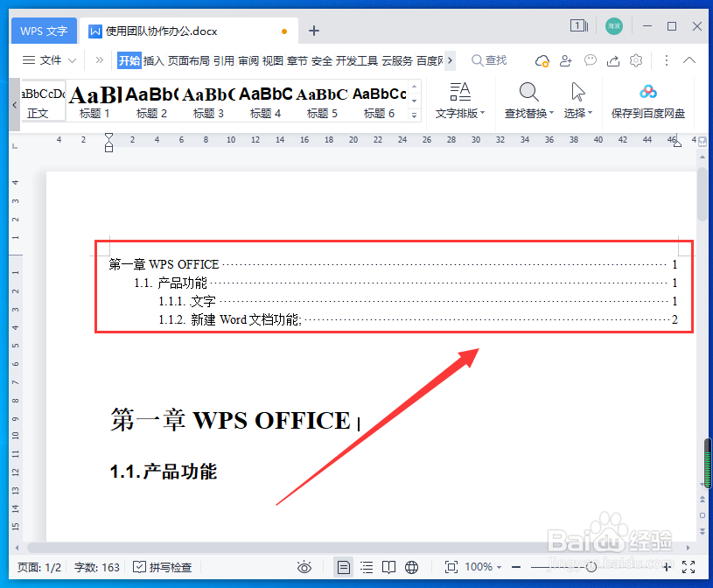
Task: Apply the 标题 3 style
Action: point(208,101)
